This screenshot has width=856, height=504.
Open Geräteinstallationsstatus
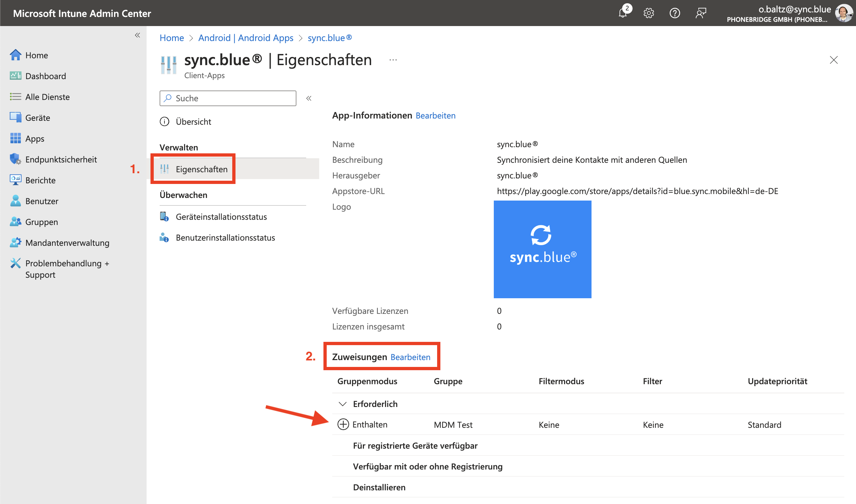(x=221, y=217)
